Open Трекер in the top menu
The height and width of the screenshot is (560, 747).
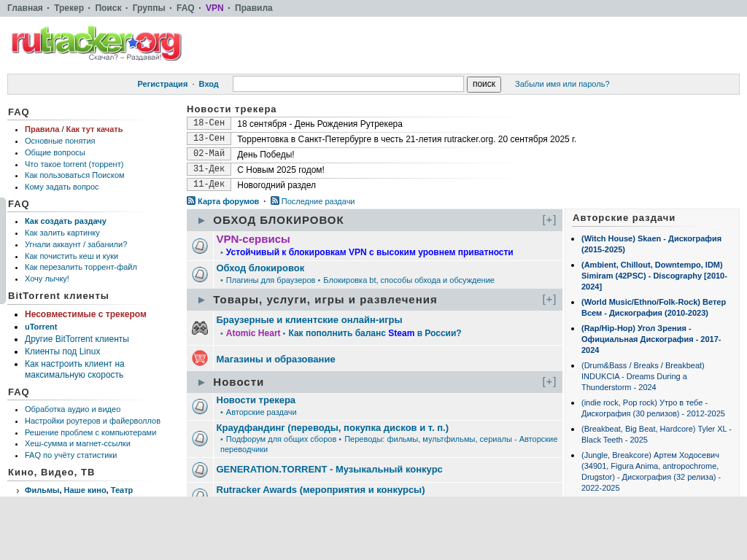coord(69,8)
